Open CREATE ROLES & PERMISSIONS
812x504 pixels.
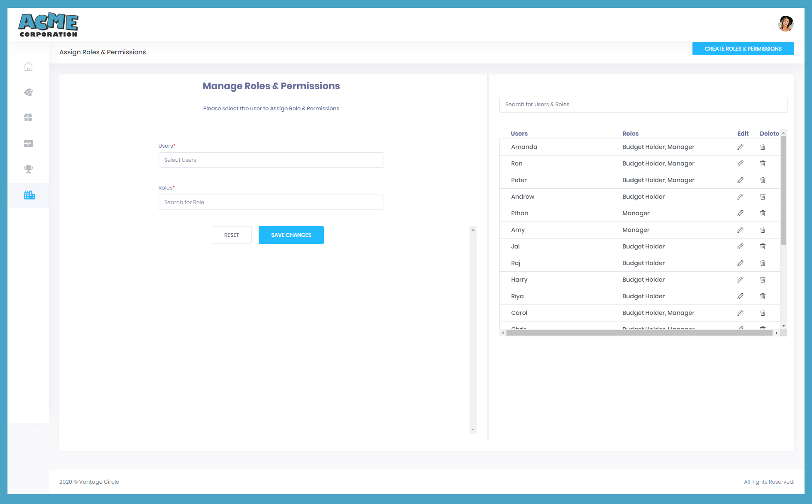point(743,49)
